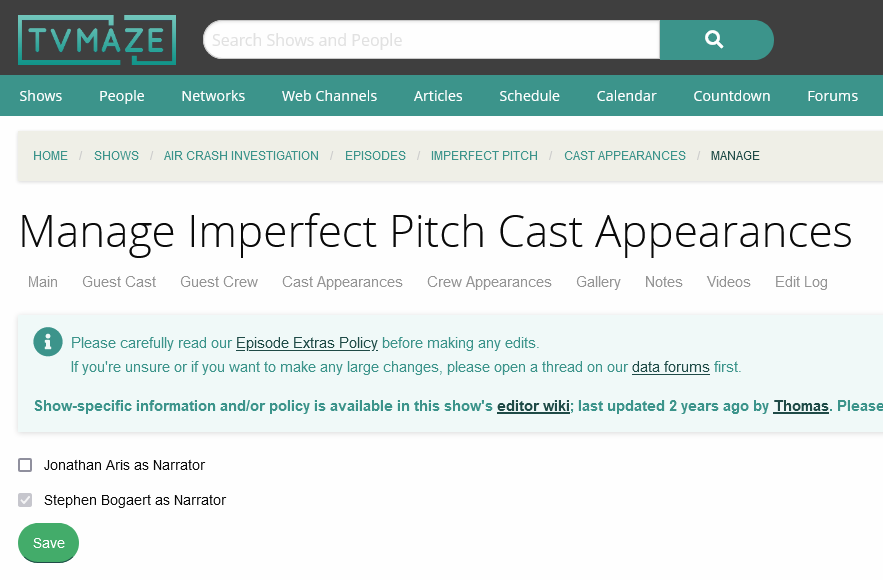Toggle the Stephen Bogaert as Narrator checkbox
Screen dimensions: 883x580
tap(26, 500)
